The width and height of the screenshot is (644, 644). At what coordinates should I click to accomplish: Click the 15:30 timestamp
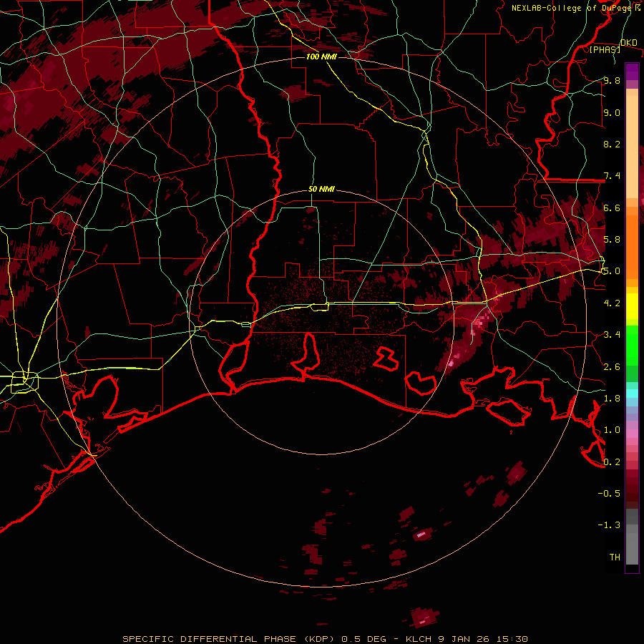[513, 639]
